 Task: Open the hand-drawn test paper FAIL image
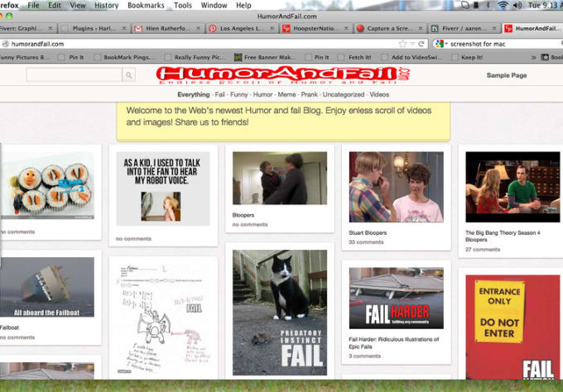coord(163,318)
